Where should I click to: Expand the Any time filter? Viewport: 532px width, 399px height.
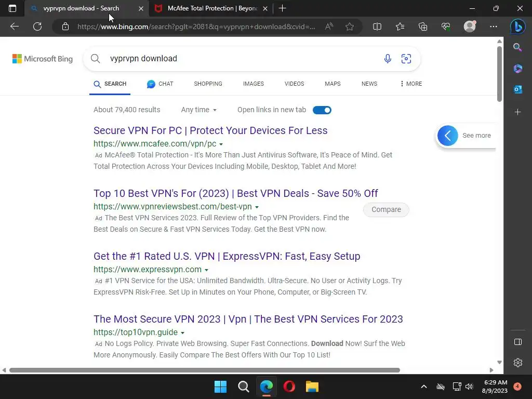pyautogui.click(x=199, y=110)
